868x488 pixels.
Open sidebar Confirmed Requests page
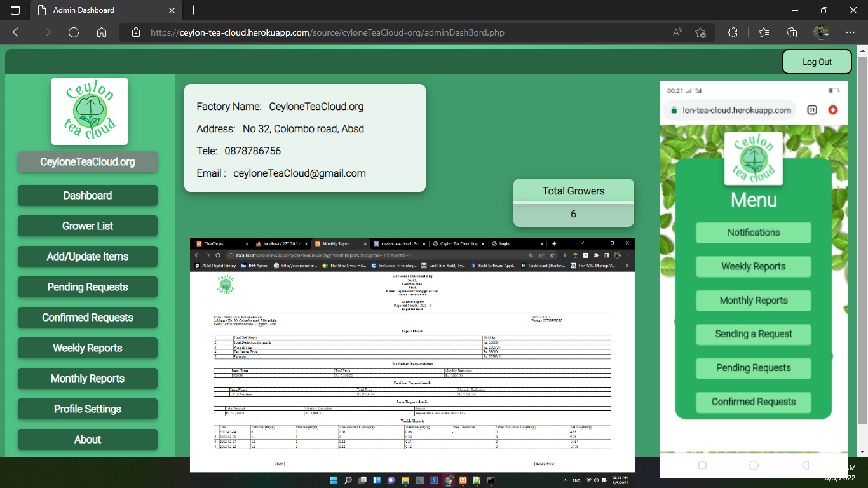coord(88,318)
